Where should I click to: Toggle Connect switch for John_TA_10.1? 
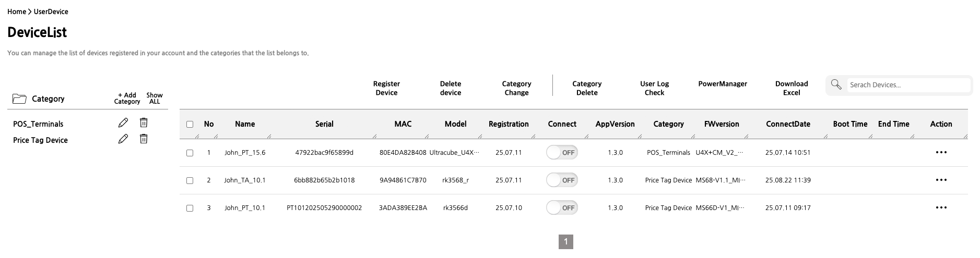point(562,180)
